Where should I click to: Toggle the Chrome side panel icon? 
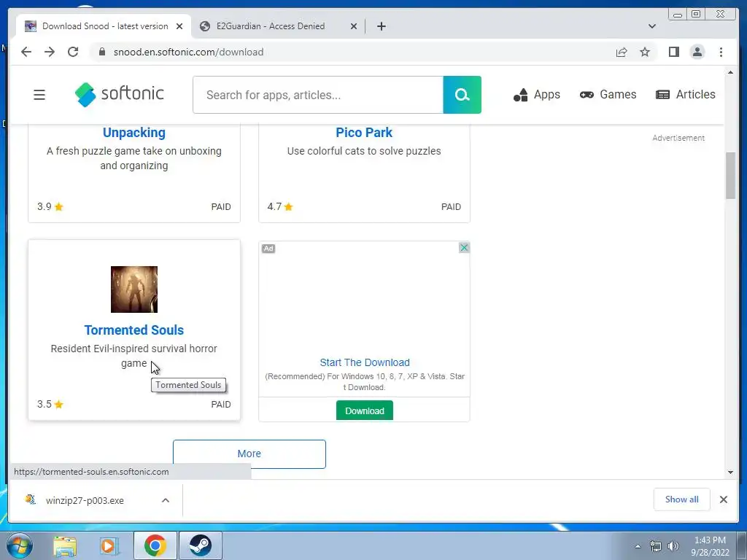(673, 52)
